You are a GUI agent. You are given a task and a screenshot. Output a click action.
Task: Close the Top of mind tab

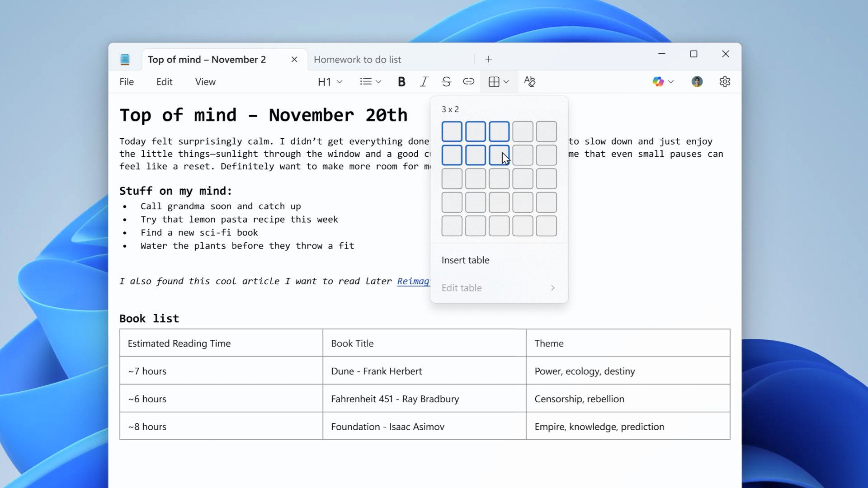294,59
